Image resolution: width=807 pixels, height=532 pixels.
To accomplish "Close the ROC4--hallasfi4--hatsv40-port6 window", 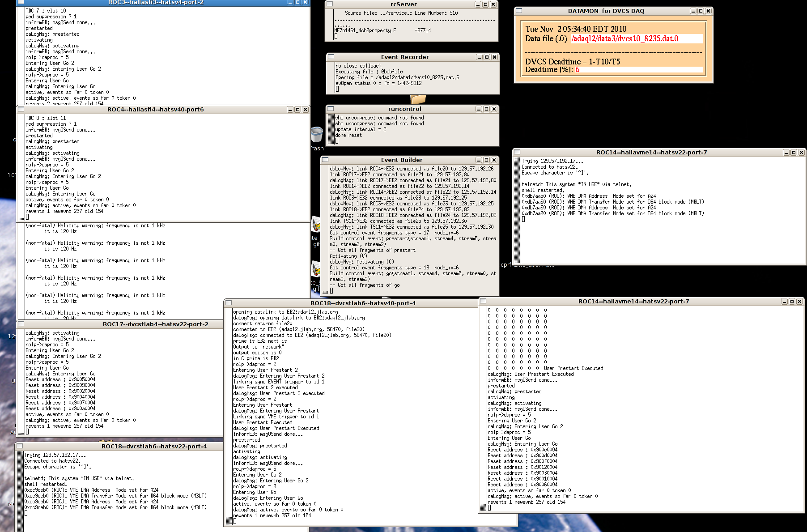I will pyautogui.click(x=305, y=109).
